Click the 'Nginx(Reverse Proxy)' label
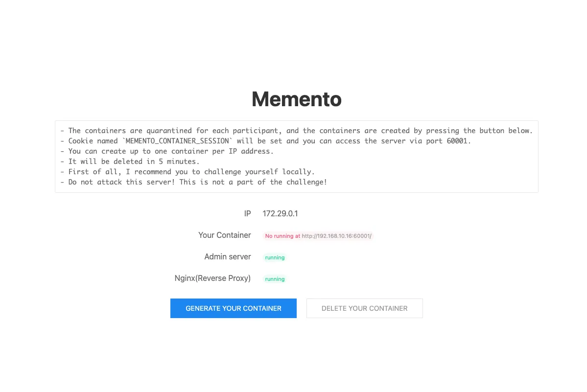Viewport: 587px width, 392px height. (x=212, y=278)
